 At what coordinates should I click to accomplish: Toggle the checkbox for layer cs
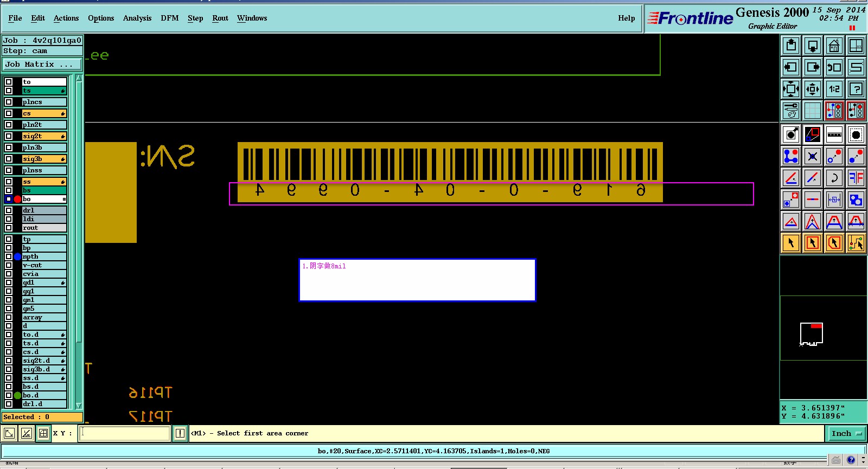(x=9, y=113)
